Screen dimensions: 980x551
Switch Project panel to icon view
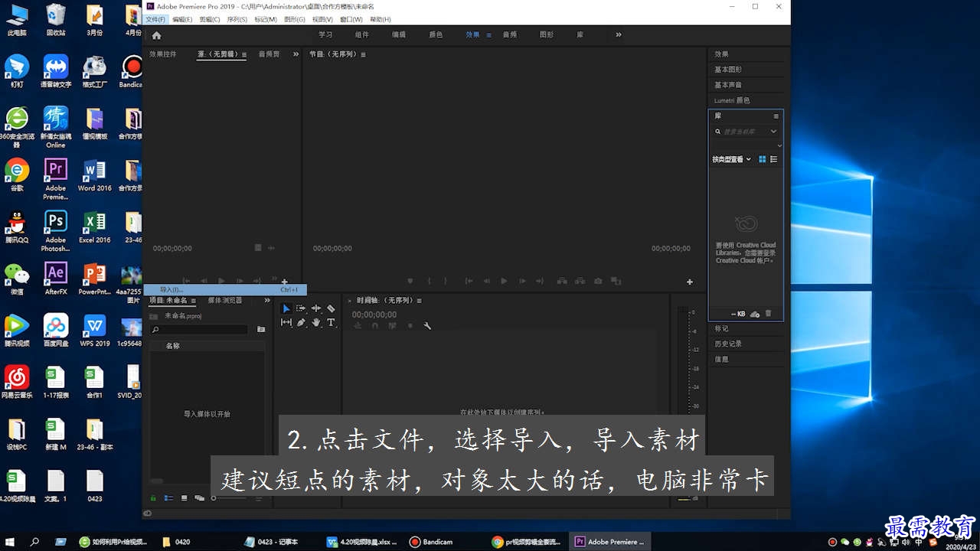pyautogui.click(x=184, y=498)
